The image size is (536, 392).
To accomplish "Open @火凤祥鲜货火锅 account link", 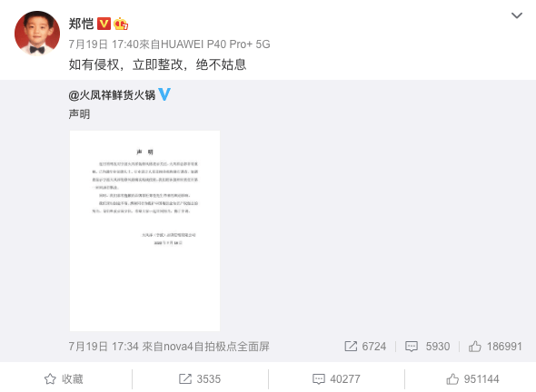I will tap(112, 94).
